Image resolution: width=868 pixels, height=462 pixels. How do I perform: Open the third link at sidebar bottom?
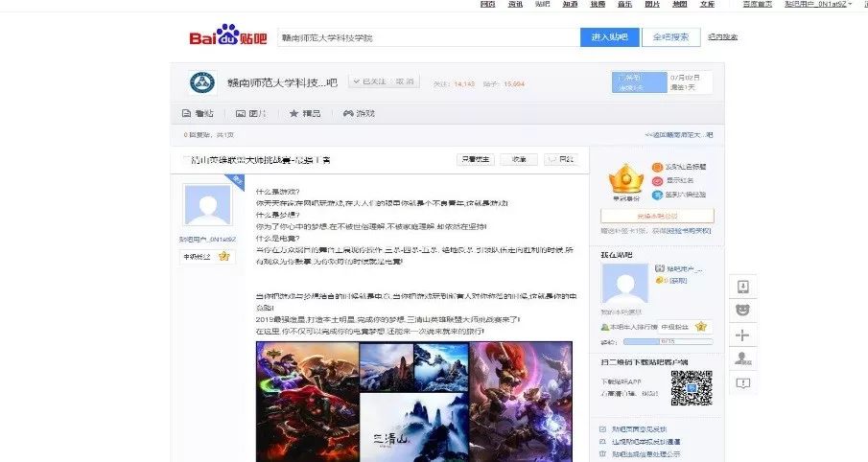click(645, 453)
